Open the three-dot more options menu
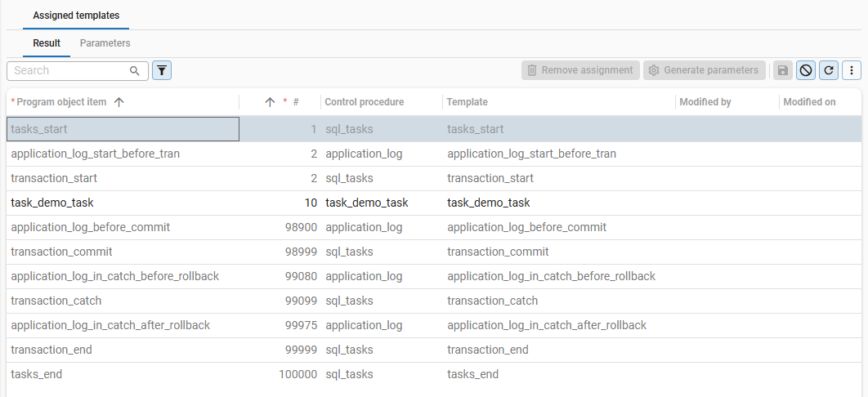 pyautogui.click(x=852, y=70)
